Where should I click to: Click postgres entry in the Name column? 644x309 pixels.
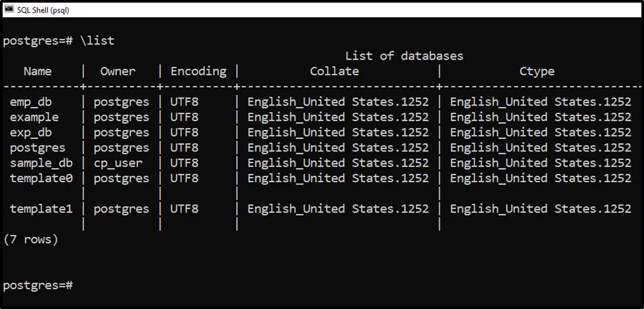tap(37, 148)
